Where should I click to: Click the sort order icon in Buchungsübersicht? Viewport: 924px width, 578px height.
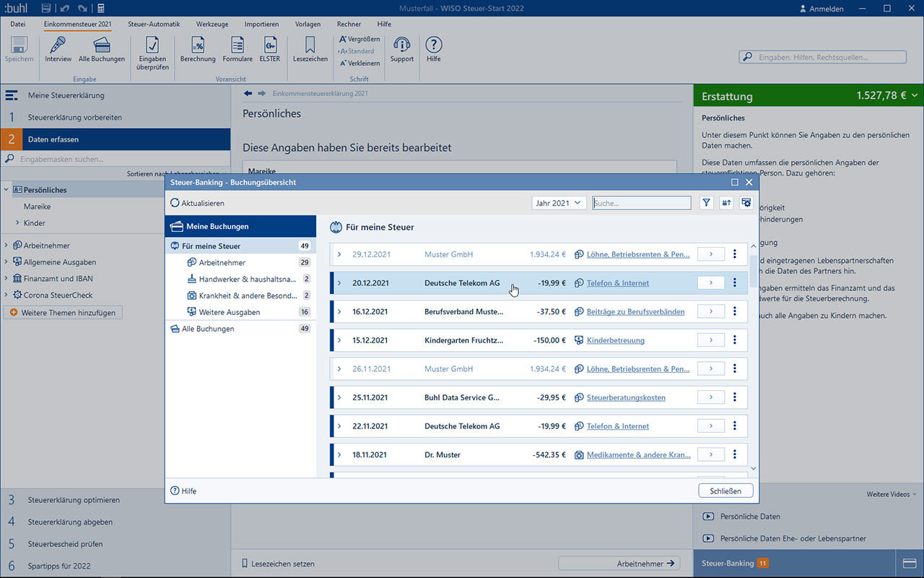tap(726, 203)
